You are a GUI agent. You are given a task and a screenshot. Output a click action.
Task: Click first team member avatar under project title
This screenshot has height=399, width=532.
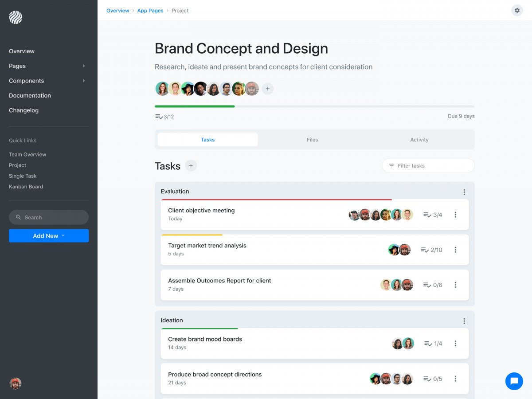tap(162, 89)
